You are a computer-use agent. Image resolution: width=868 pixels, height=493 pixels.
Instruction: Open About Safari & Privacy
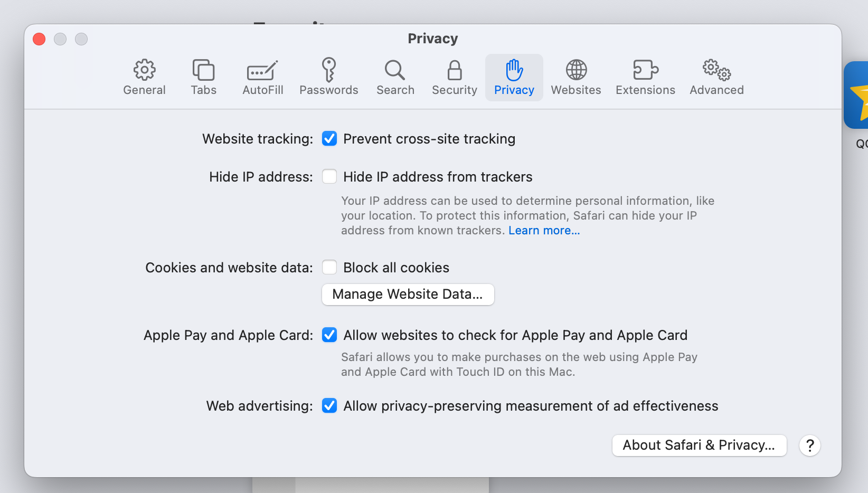699,445
